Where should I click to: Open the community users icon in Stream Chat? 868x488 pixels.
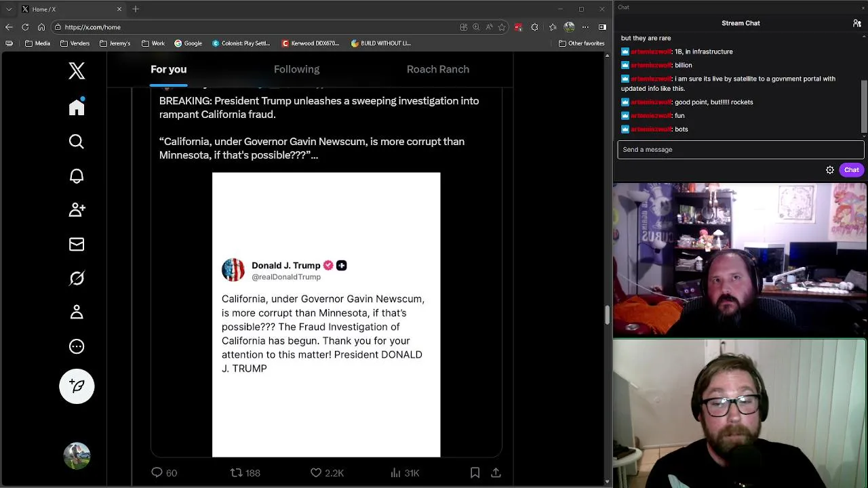click(x=857, y=23)
